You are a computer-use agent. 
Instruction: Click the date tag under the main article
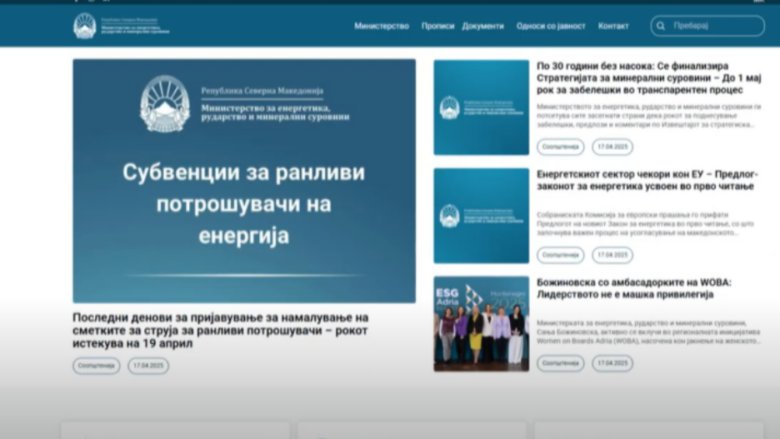click(148, 366)
